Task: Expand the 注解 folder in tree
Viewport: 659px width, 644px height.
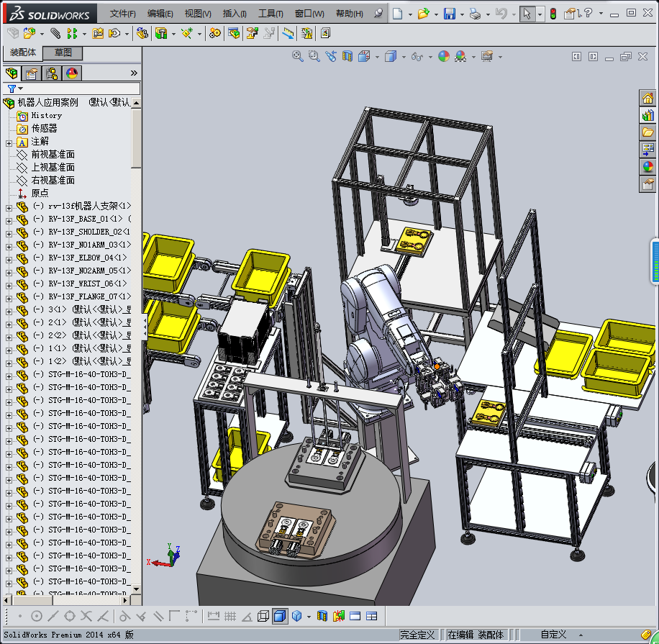Action: (9, 142)
